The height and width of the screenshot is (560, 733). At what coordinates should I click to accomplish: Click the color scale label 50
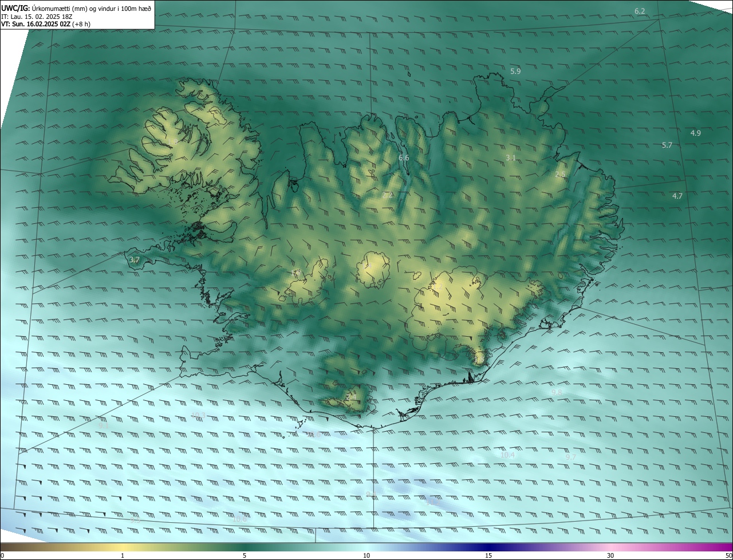[728, 555]
